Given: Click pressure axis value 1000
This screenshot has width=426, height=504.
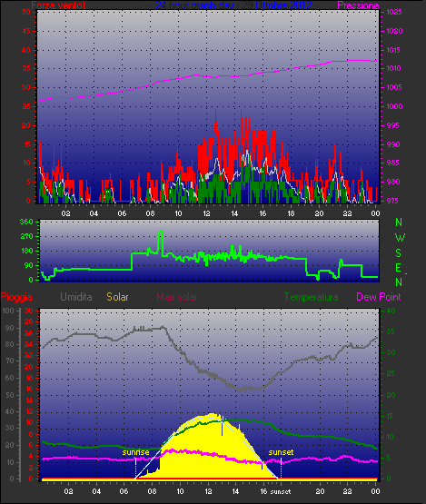Looking at the screenshot, I should pyautogui.click(x=394, y=106).
